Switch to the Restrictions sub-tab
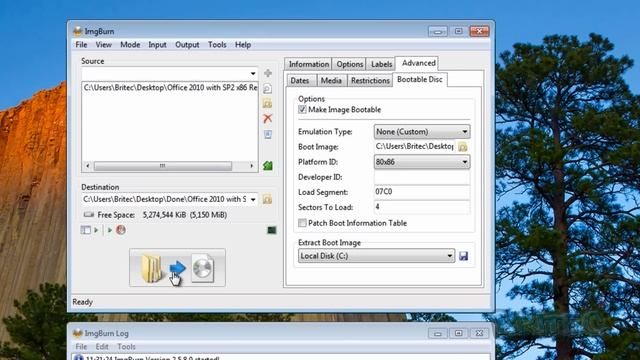This screenshot has height=360, width=640. point(370,80)
